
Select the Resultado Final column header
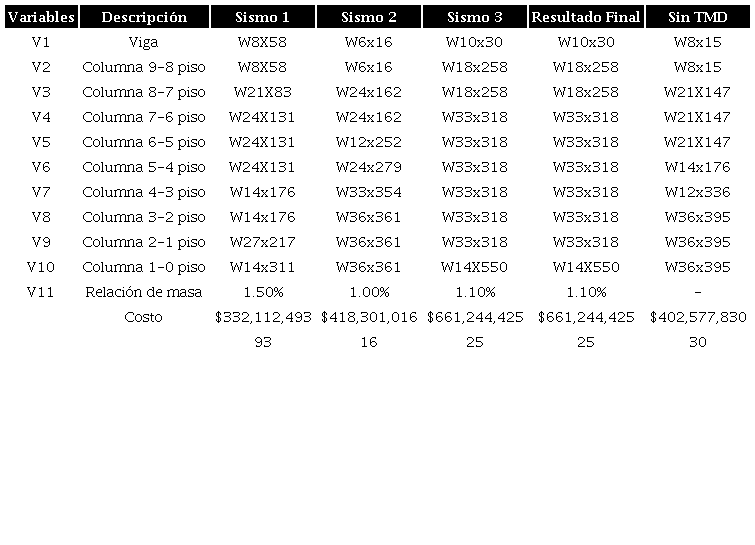click(x=586, y=17)
